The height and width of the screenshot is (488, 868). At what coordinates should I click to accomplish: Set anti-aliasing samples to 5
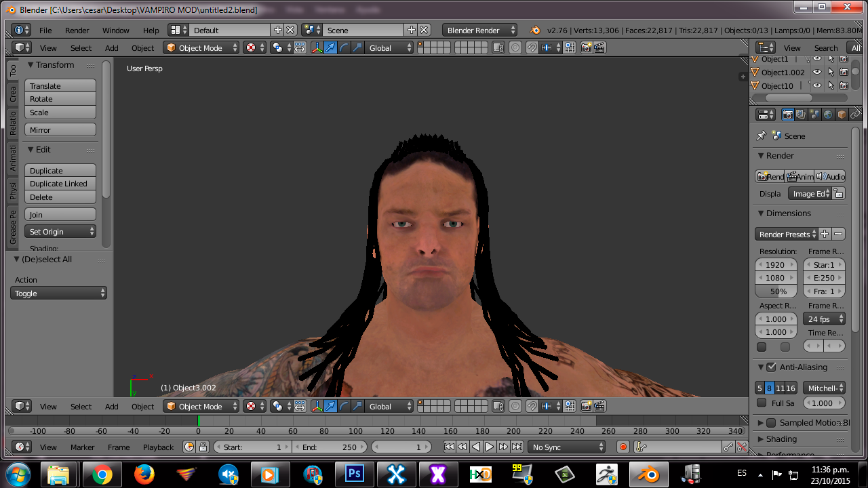point(759,388)
